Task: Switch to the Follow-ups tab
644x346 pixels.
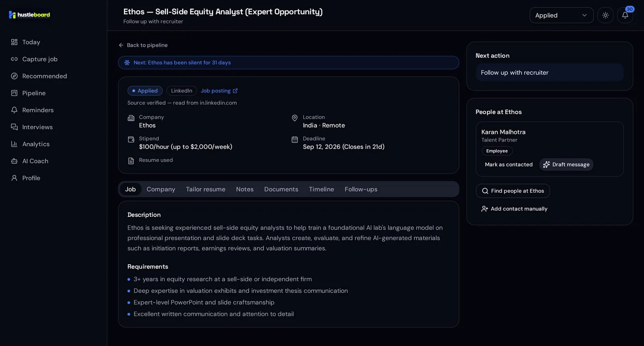Action: click(361, 189)
